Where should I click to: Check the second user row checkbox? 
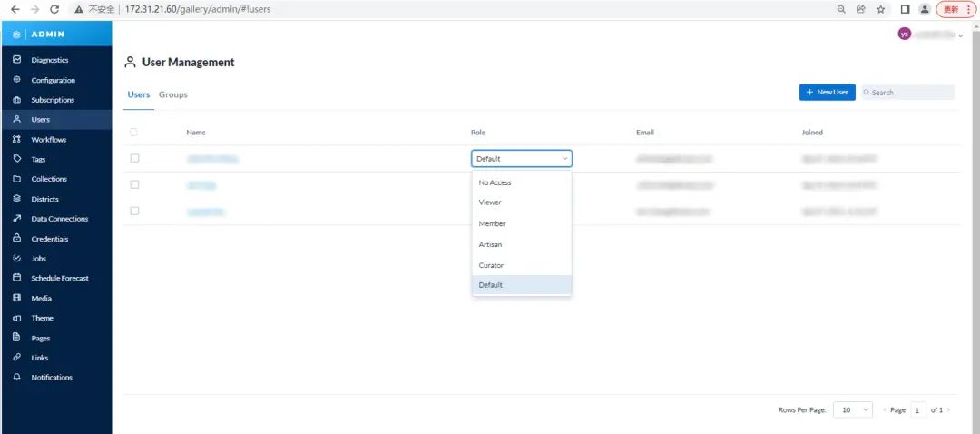(134, 184)
